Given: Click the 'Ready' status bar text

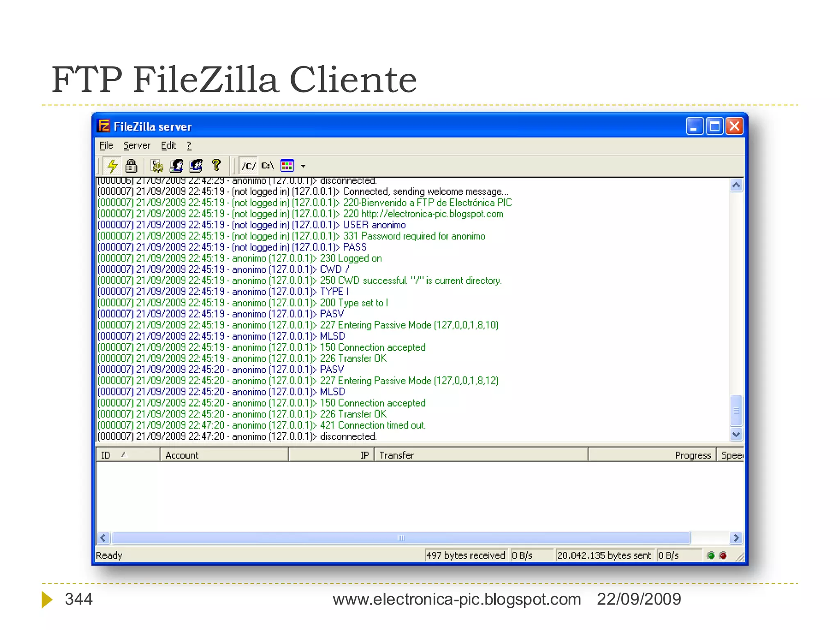Looking at the screenshot, I should (109, 555).
